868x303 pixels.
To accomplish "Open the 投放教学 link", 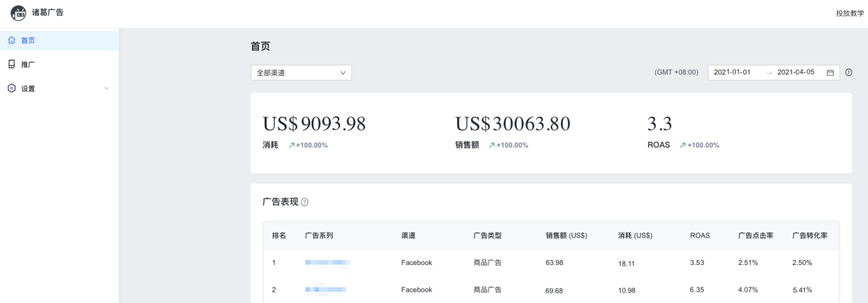I will click(850, 13).
